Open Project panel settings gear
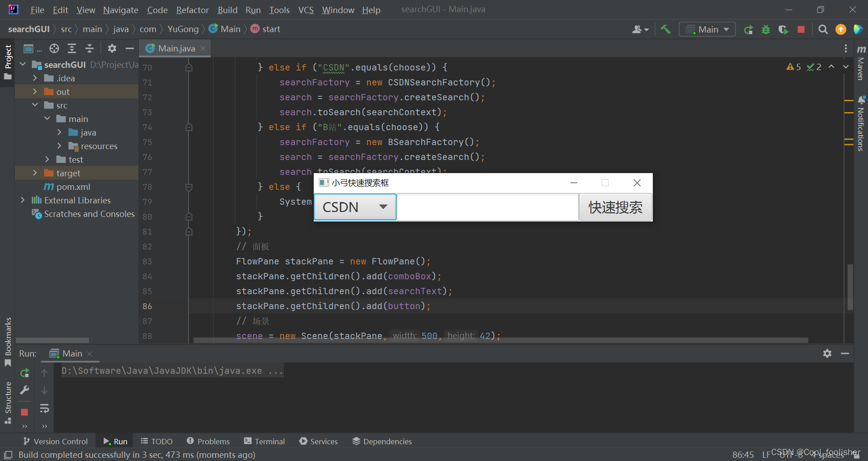This screenshot has width=868, height=461. tap(112, 48)
